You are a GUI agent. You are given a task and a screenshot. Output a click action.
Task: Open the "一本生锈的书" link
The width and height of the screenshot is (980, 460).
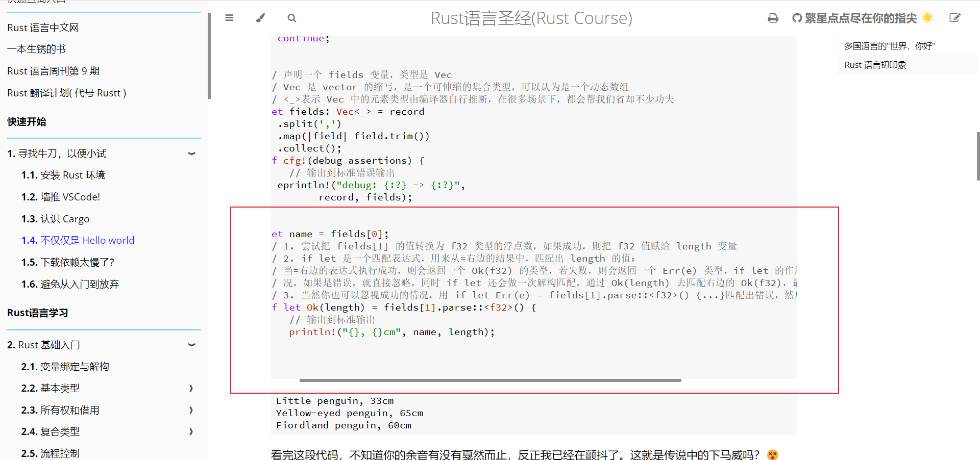click(x=36, y=49)
